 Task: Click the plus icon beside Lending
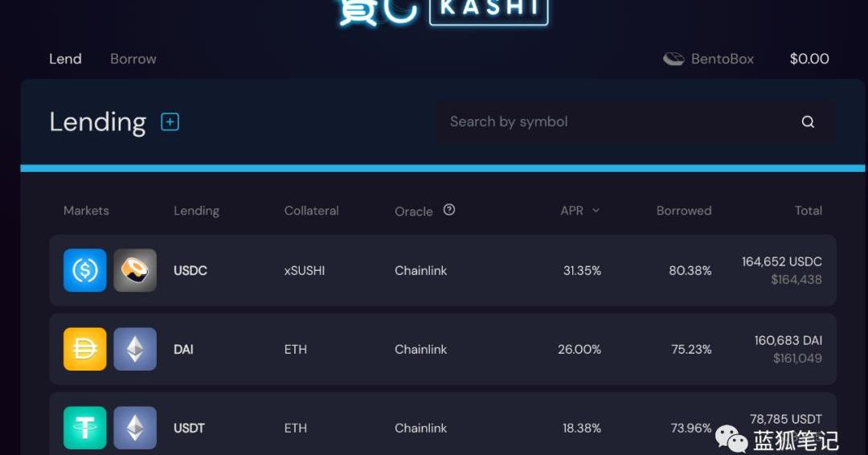170,122
